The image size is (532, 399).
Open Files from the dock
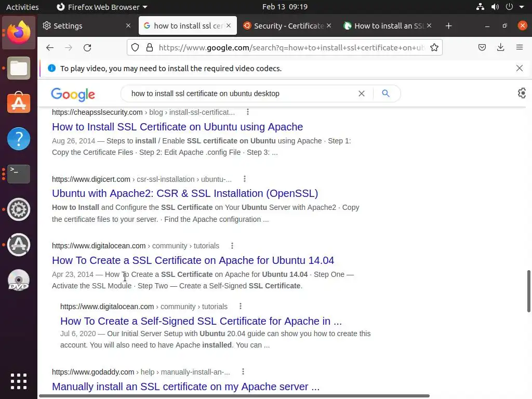pos(19,68)
